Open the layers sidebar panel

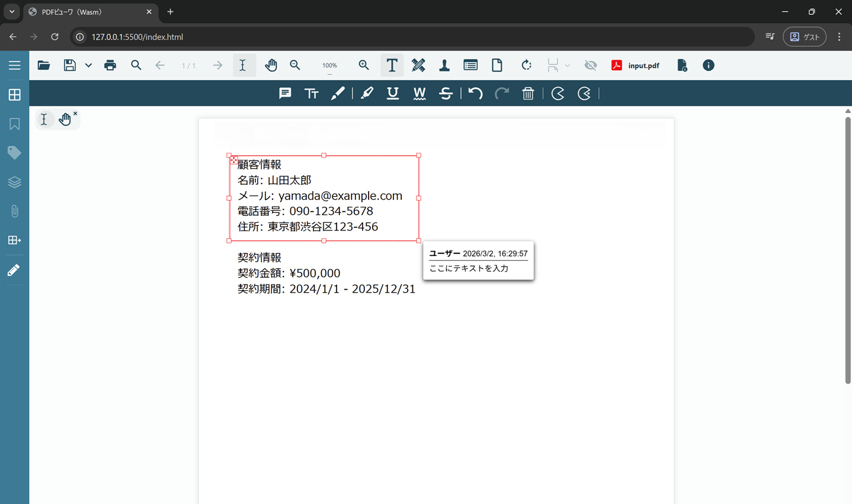point(14,182)
